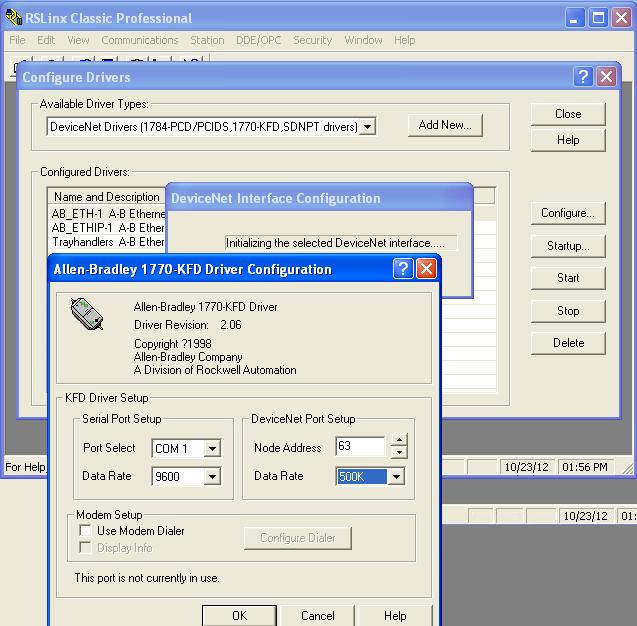The width and height of the screenshot is (637, 626).
Task: Open the serial Data Rate 9600 dropdown
Action: (x=212, y=477)
